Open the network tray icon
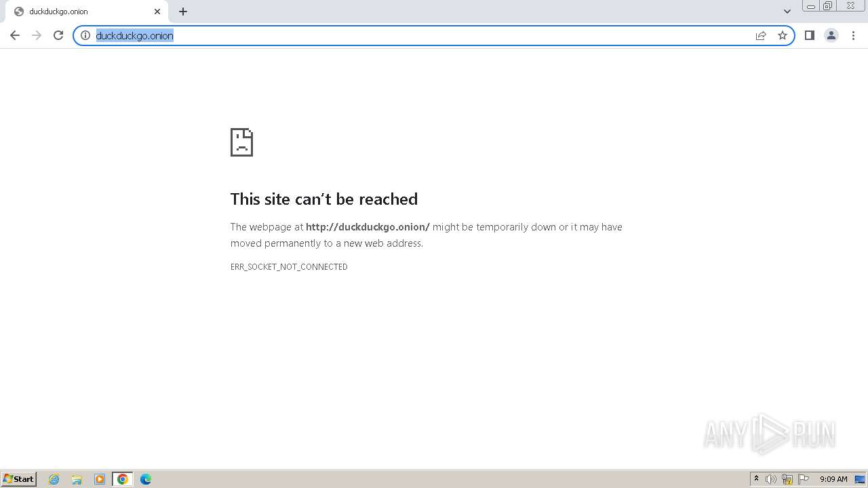This screenshot has height=488, width=868. (x=787, y=479)
